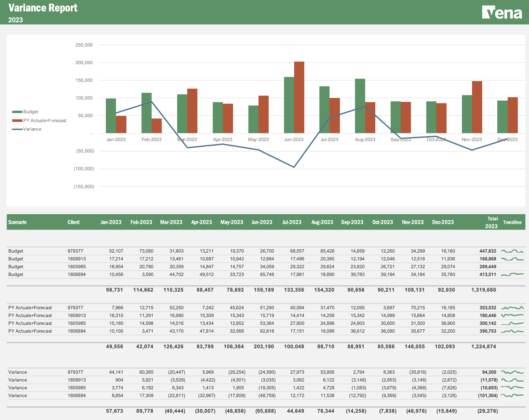This screenshot has height=420, width=529.
Task: Open the Client column header options
Action: (74, 222)
